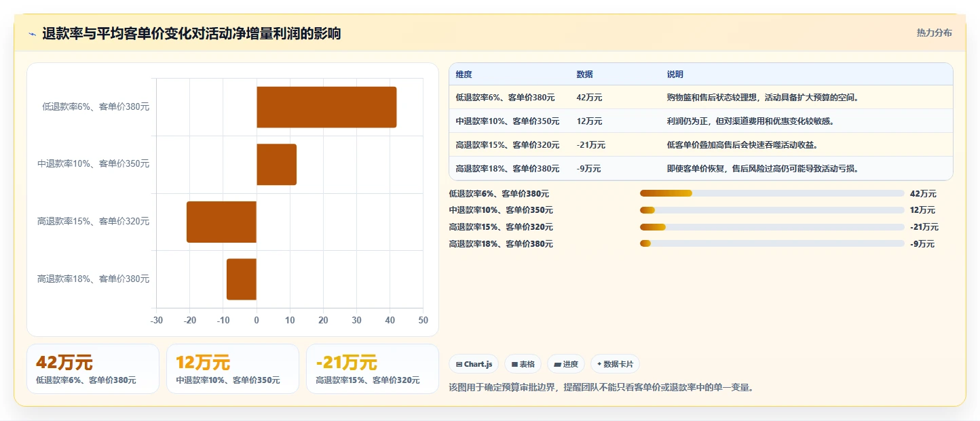The width and height of the screenshot is (980, 421).
Task: Click the 12万元 bar in the chart
Action: (x=276, y=164)
